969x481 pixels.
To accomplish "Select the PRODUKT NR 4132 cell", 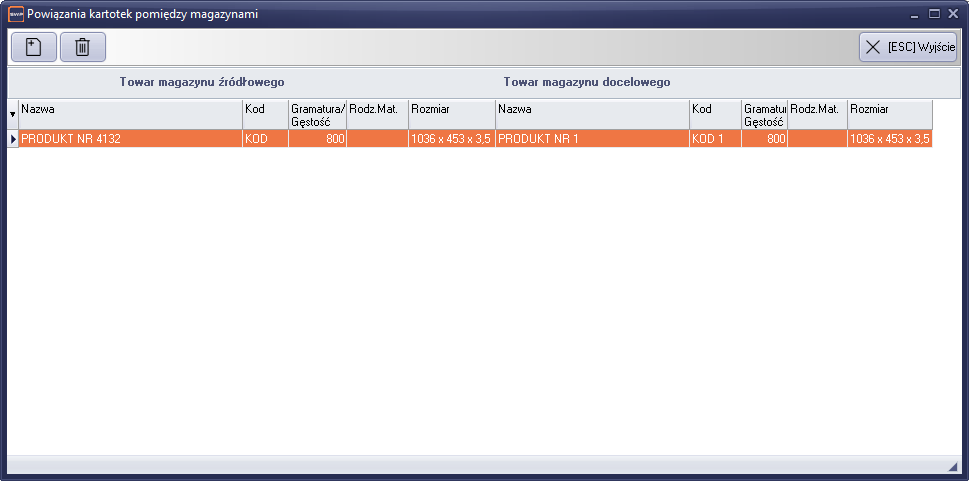I will pyautogui.click(x=130, y=139).
